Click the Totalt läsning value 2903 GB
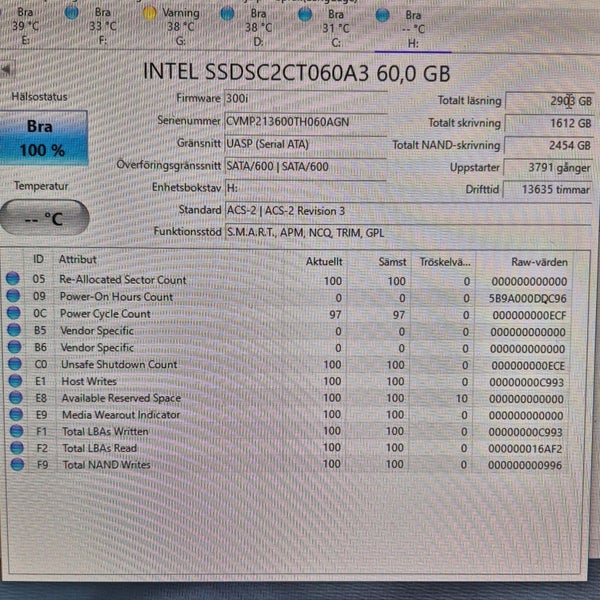Viewport: 600px width, 600px height. coord(549,101)
